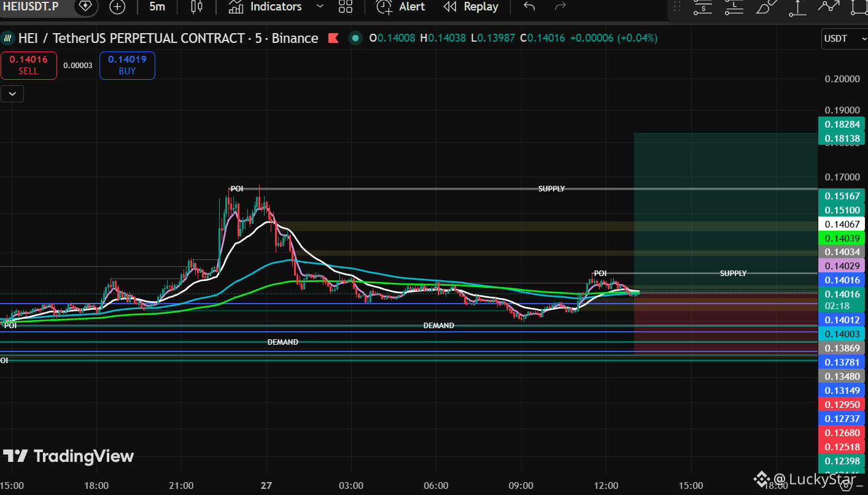Viewport: 868px width, 495px height.
Task: Click the red flag icon beside Binance
Action: pyautogui.click(x=333, y=38)
